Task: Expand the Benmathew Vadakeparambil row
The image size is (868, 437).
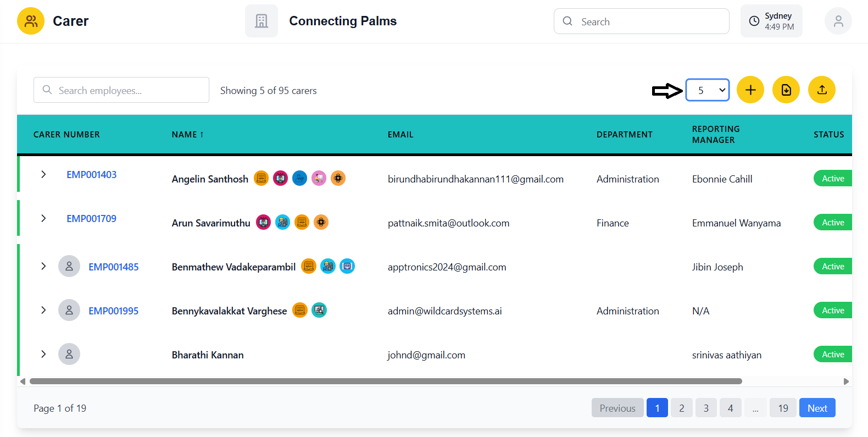Action: pyautogui.click(x=43, y=267)
